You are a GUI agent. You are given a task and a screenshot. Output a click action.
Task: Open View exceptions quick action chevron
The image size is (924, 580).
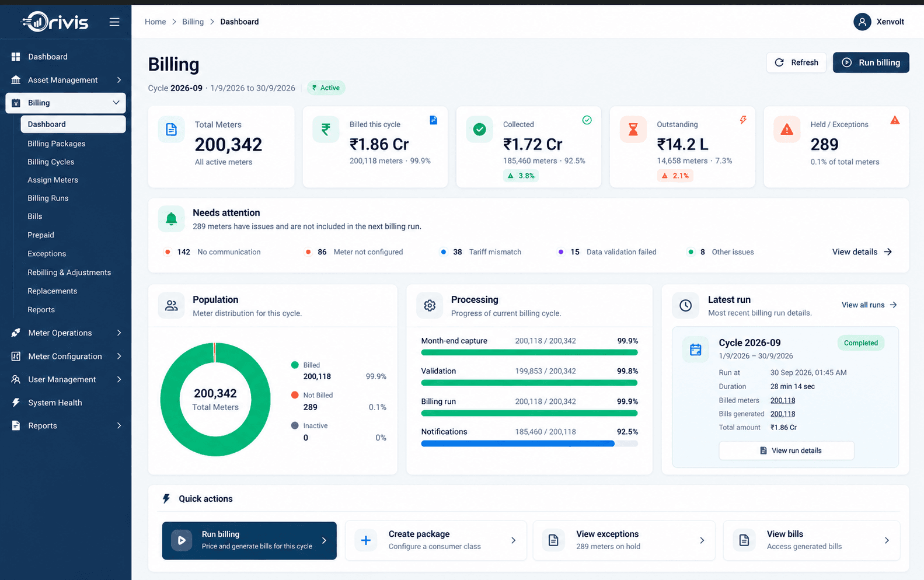[x=702, y=540]
